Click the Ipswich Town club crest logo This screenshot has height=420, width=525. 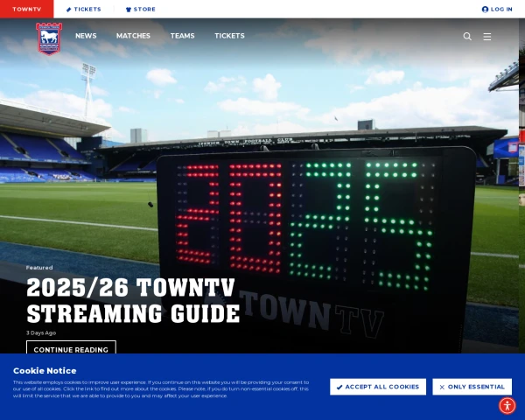point(49,38)
